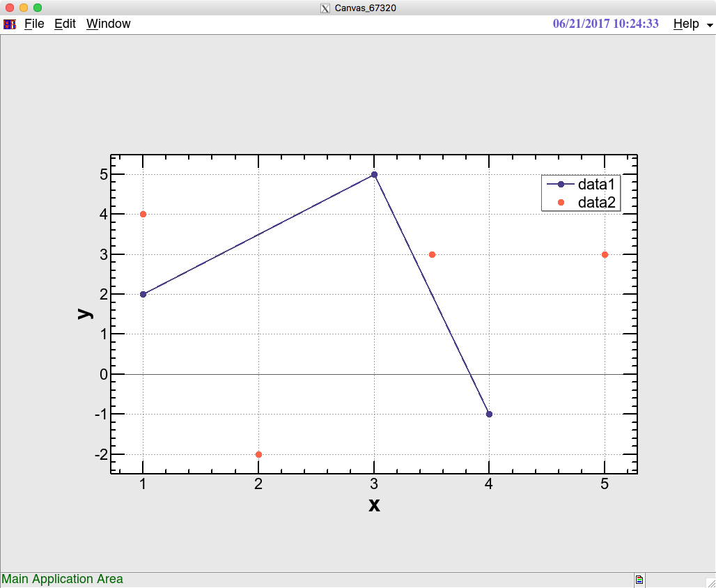Click the application icon left of File
Image resolution: width=716 pixels, height=588 pixels.
[10, 24]
